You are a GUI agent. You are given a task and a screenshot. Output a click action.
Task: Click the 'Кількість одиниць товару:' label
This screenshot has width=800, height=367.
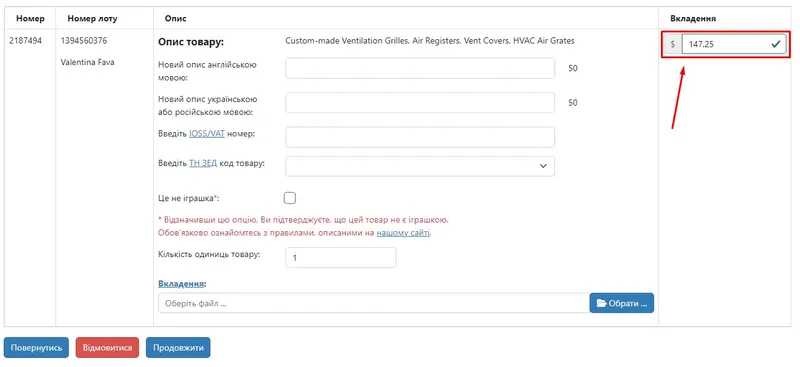tap(209, 254)
